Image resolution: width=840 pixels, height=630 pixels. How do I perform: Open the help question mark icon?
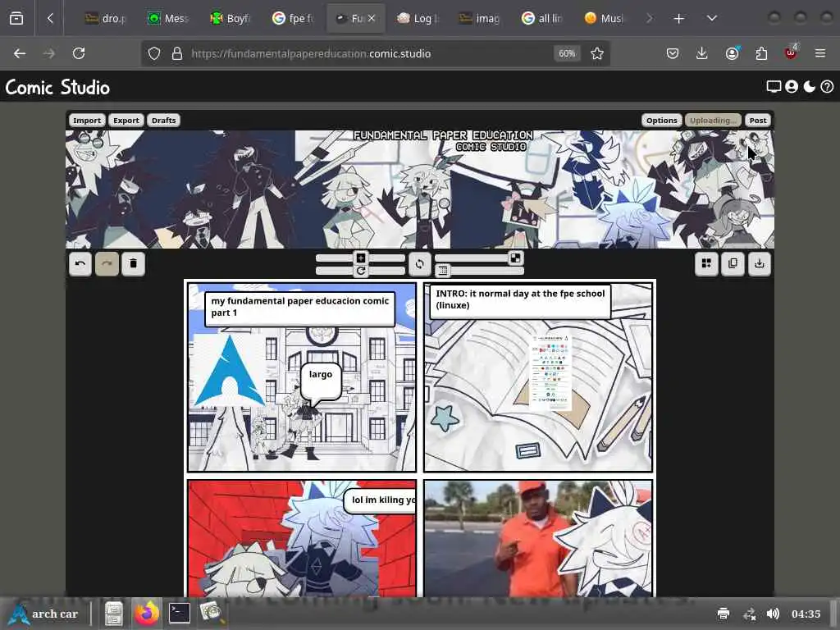pos(827,87)
